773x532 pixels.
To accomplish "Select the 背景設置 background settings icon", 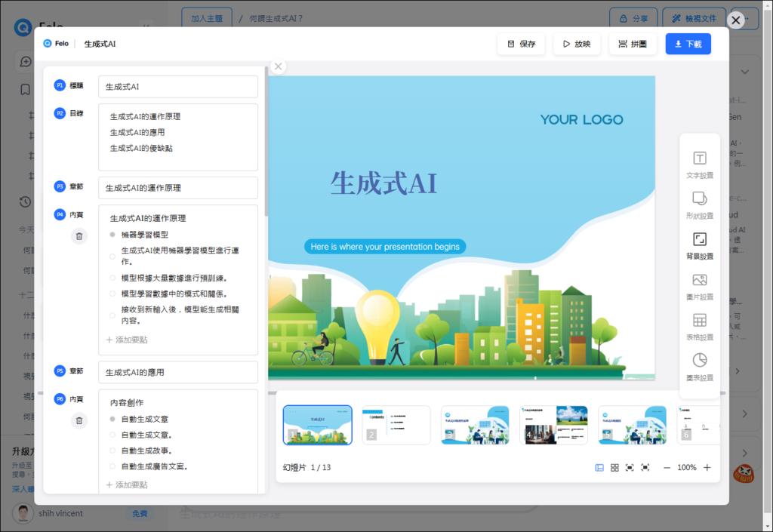I will point(699,245).
